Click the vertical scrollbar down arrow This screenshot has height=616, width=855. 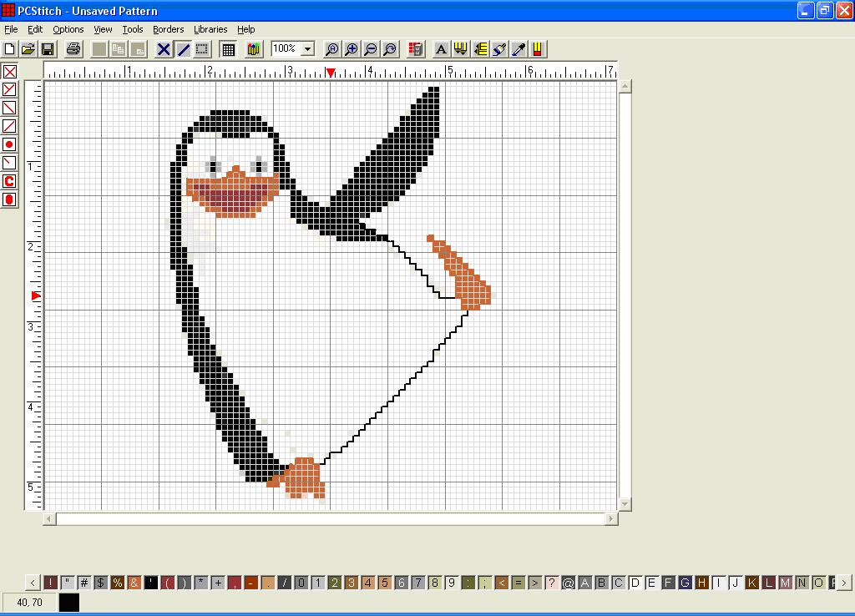(x=625, y=503)
